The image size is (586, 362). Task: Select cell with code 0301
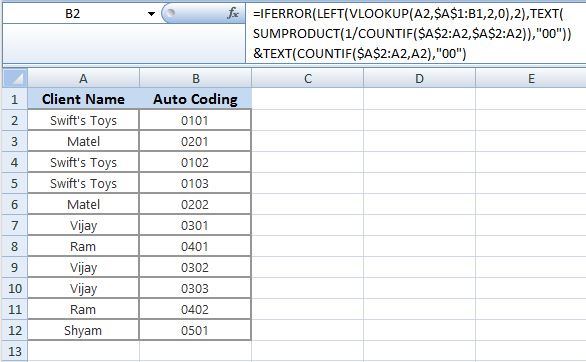(x=195, y=225)
